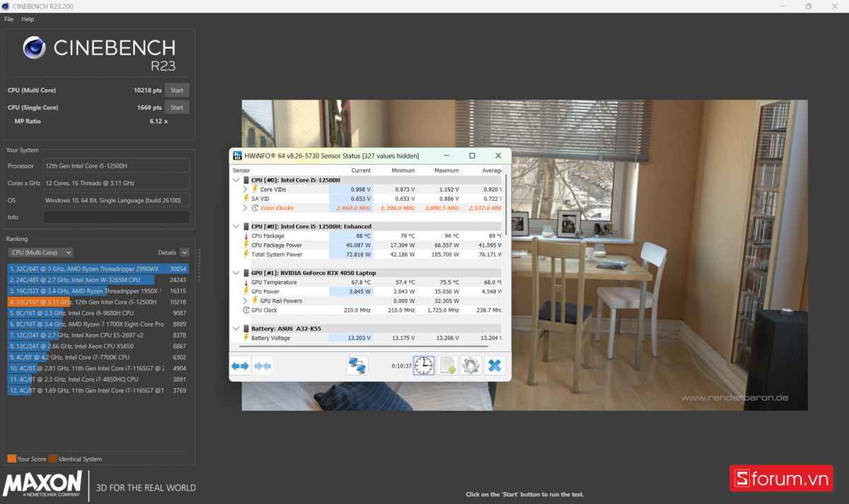Click the lightning icon beside SA VID
Viewport: 849px width, 504px height.
[x=246, y=199]
